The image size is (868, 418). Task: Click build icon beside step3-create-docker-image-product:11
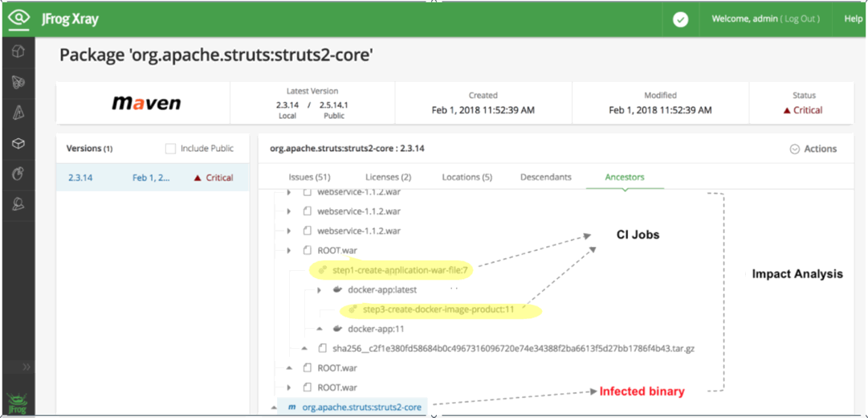[x=352, y=309]
